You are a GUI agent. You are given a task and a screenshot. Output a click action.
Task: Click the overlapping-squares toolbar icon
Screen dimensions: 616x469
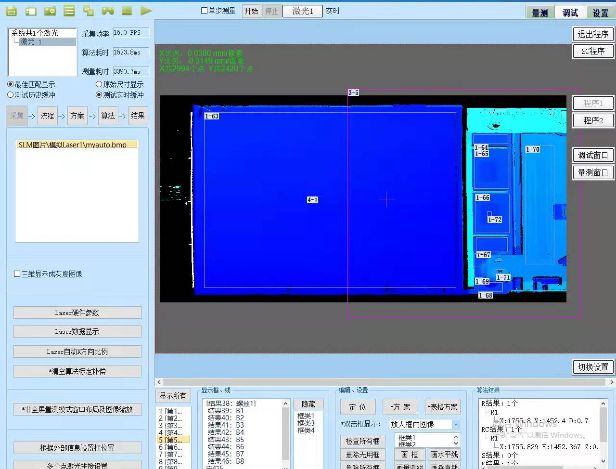[x=88, y=11]
